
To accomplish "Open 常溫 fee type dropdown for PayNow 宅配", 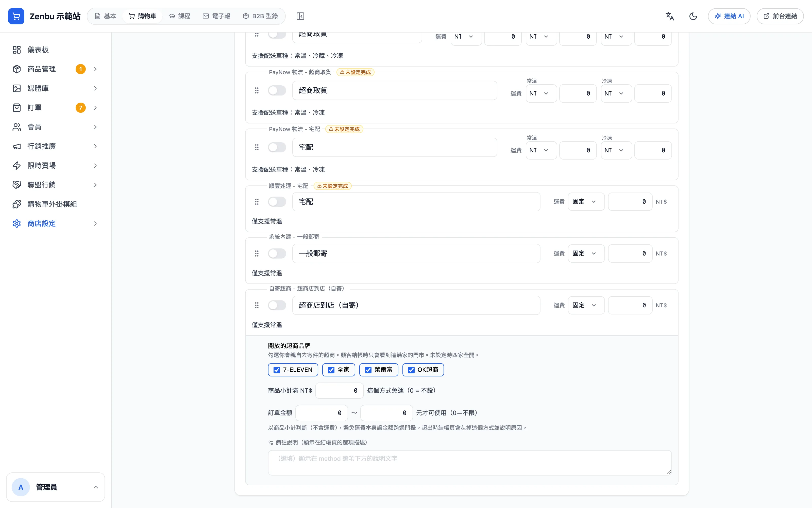I will (x=541, y=150).
